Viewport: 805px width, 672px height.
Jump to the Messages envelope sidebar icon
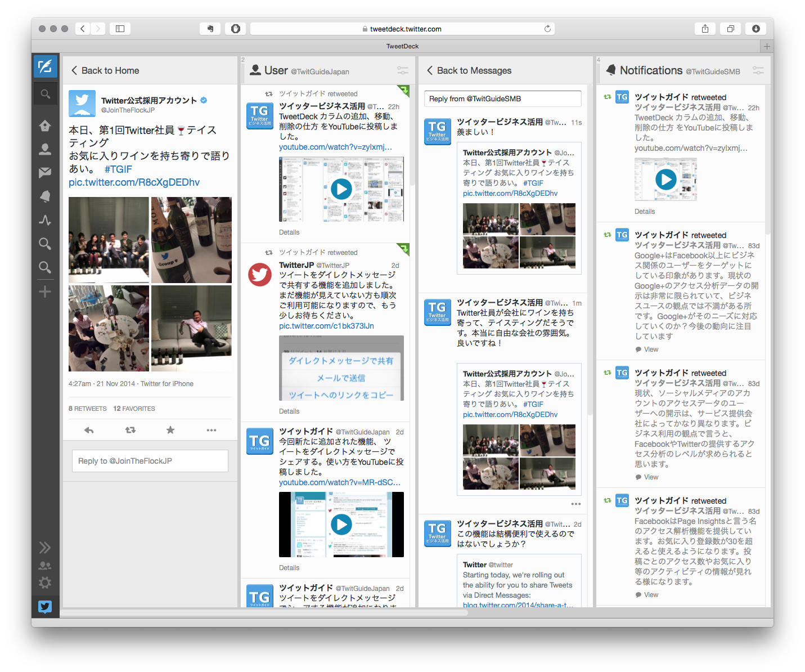(x=45, y=173)
